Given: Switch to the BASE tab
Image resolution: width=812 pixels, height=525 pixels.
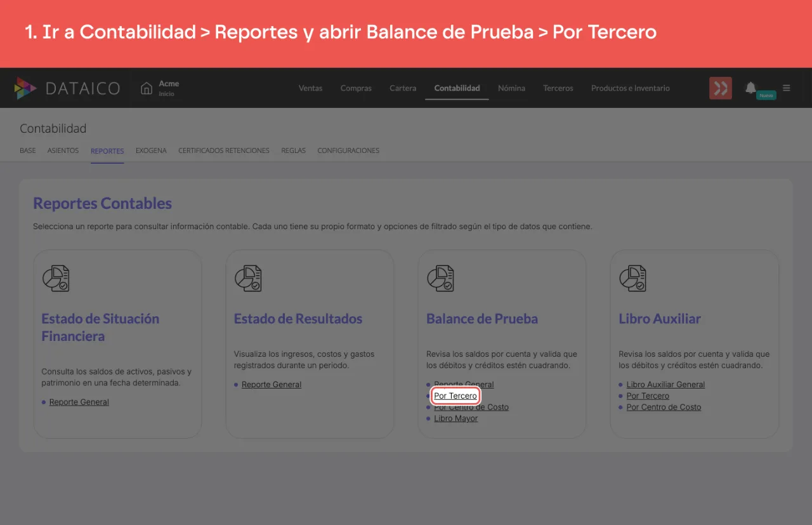Looking at the screenshot, I should (28, 150).
